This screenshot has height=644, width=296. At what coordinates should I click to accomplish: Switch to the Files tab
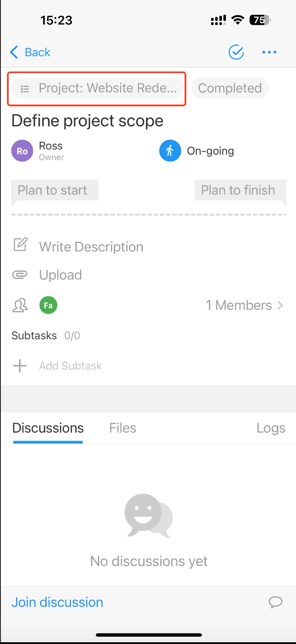coord(123,428)
